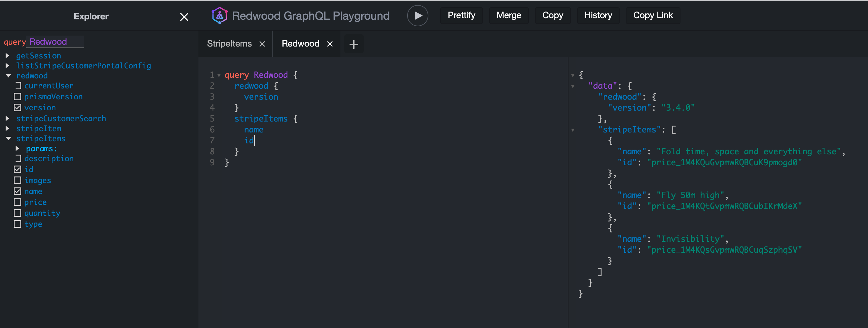The image size is (868, 328).
Task: Expand stripeCustomerSearch field
Action: [x=7, y=118]
